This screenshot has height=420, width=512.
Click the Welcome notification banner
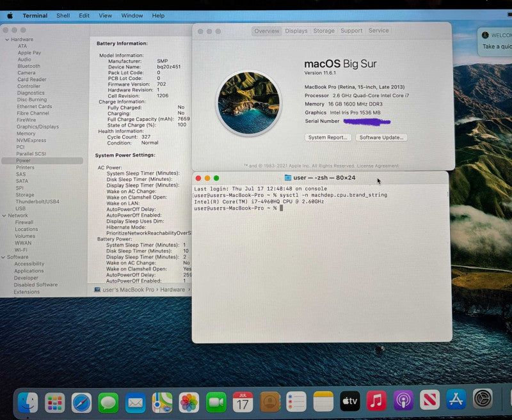[x=494, y=42]
